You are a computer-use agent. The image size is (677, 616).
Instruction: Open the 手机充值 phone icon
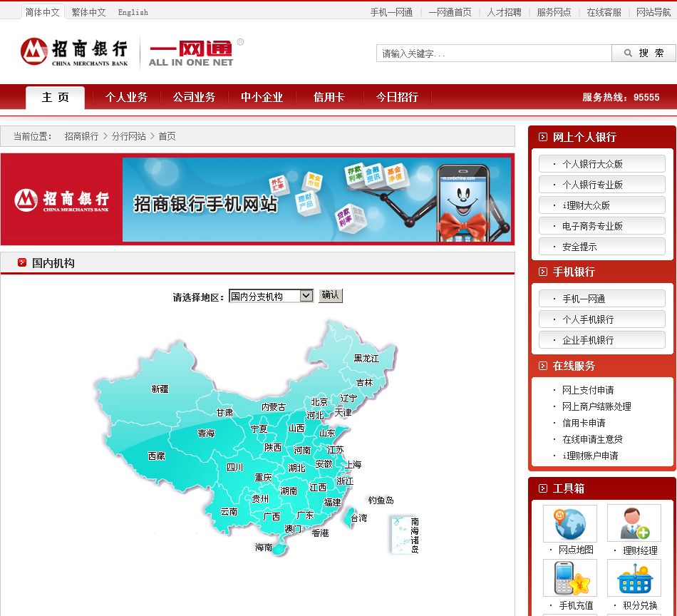coord(570,578)
